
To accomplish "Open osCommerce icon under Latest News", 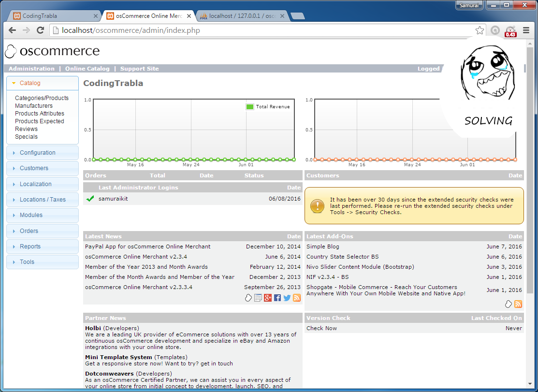I will (248, 298).
